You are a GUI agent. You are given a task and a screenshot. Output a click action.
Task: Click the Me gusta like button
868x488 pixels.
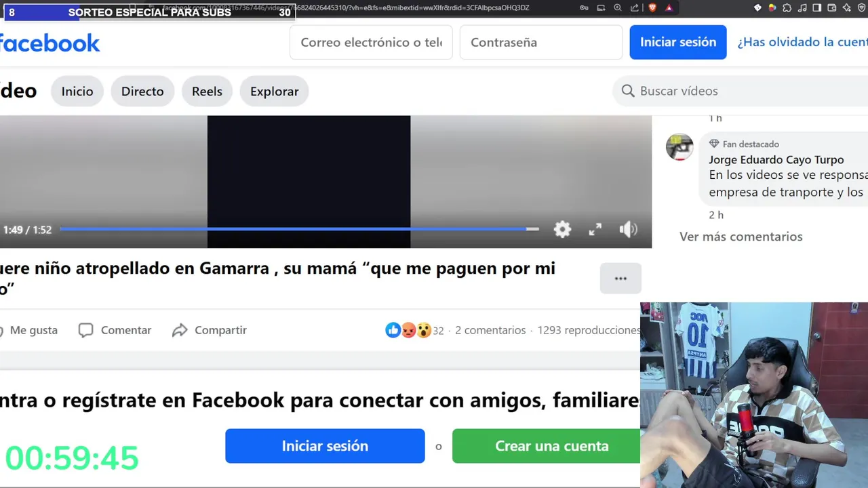(28, 330)
